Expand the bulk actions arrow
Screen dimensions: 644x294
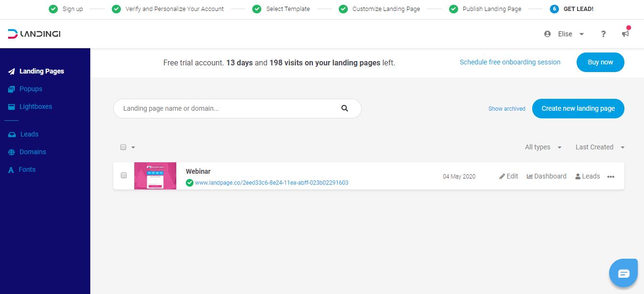coord(133,147)
